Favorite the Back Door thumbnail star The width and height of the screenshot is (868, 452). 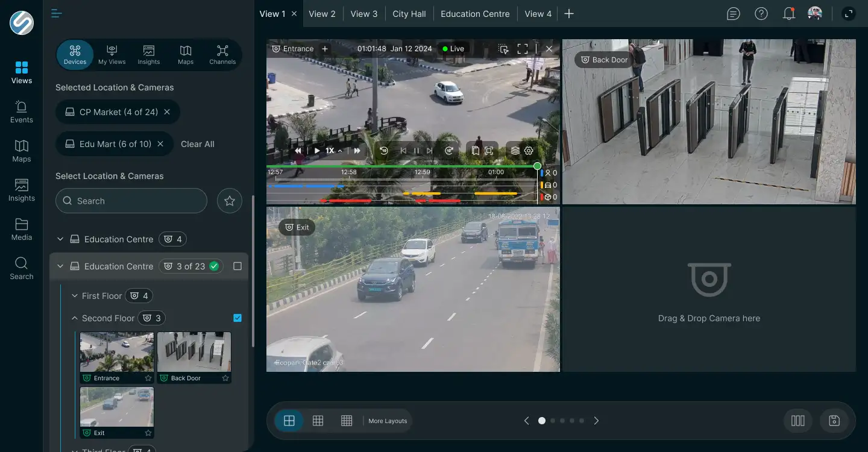225,378
